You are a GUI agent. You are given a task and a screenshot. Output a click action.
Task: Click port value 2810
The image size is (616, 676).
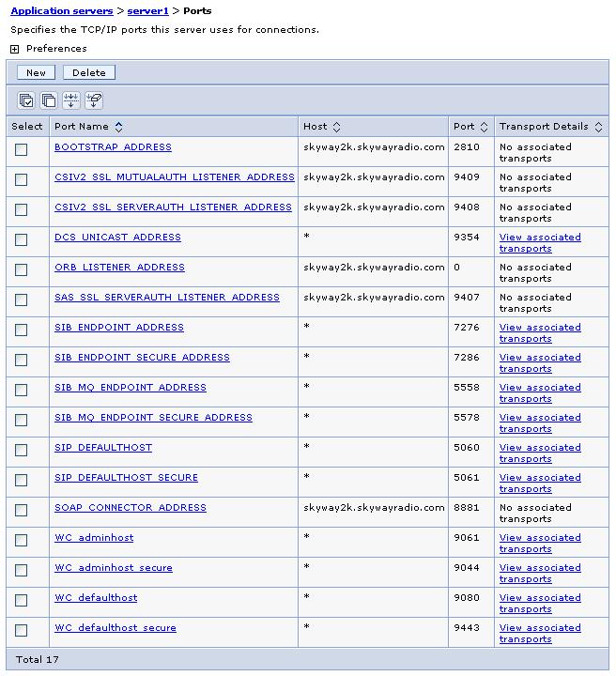point(467,147)
